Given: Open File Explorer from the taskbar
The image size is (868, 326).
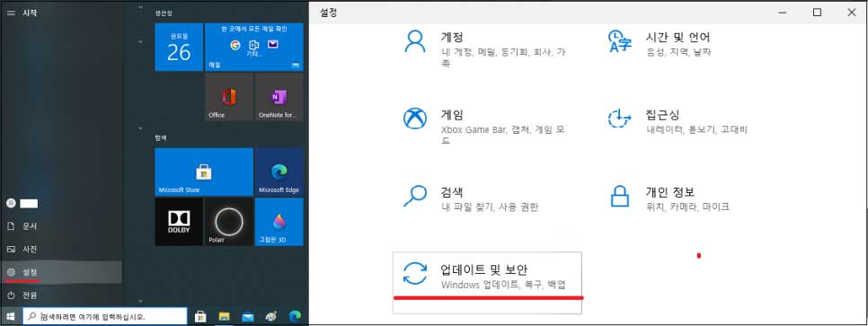Looking at the screenshot, I should [225, 317].
